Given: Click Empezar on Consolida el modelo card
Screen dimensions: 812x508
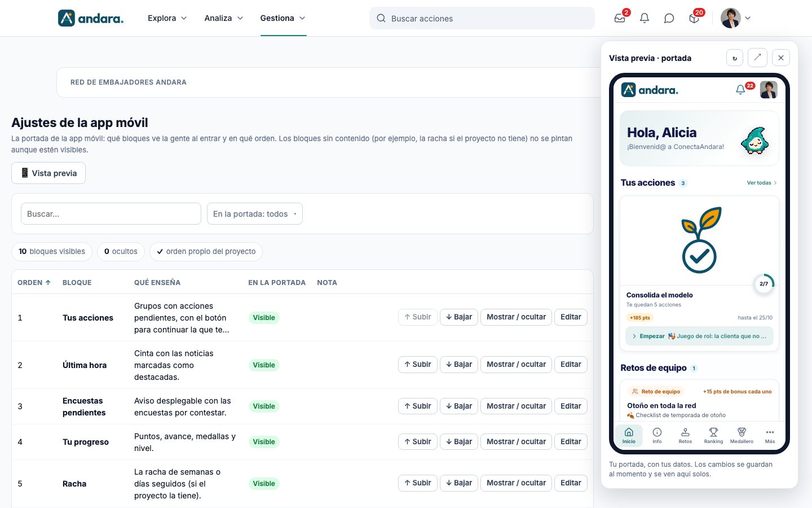Looking at the screenshot, I should tap(699, 336).
